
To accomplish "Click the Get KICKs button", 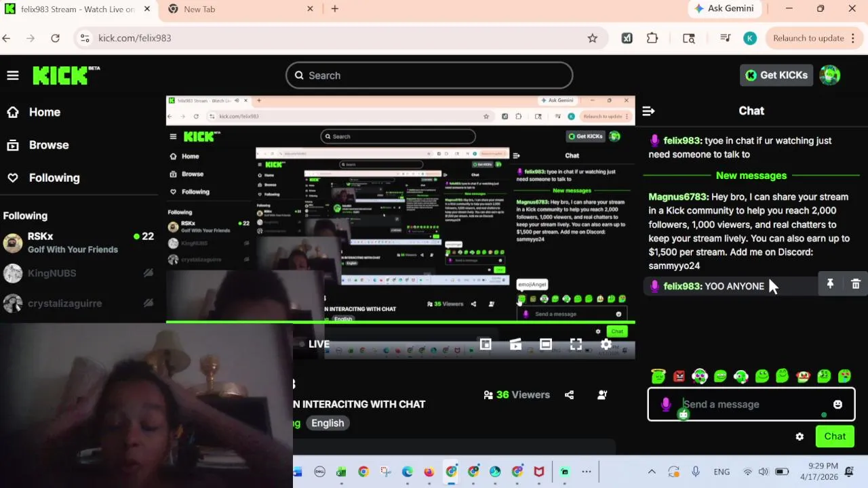I will (x=776, y=75).
